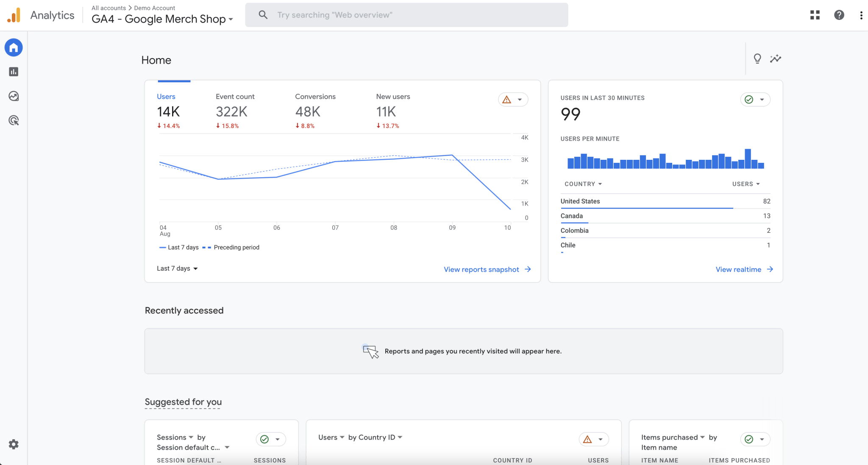Expand the Last 7 days date range selector
This screenshot has width=868, height=465.
click(x=177, y=268)
